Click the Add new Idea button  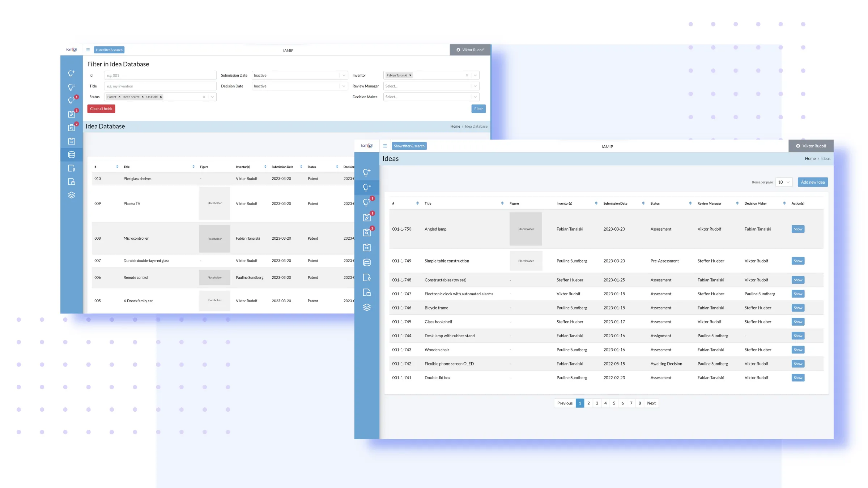pyautogui.click(x=812, y=182)
